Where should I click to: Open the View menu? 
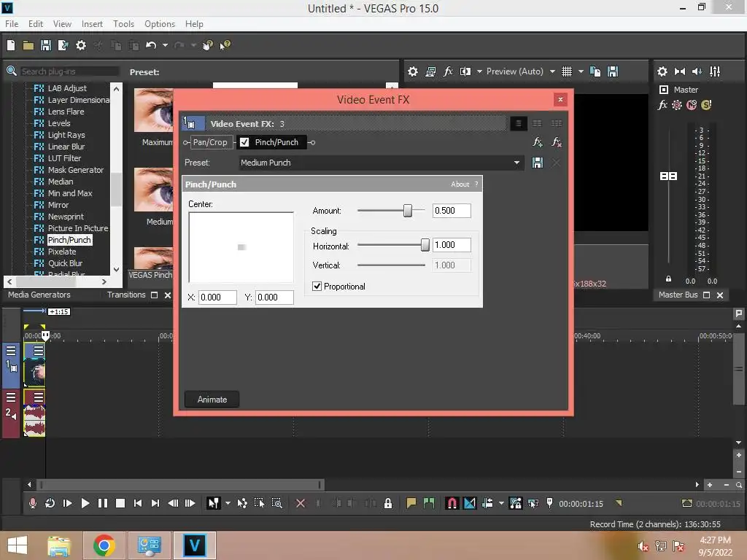coord(62,24)
